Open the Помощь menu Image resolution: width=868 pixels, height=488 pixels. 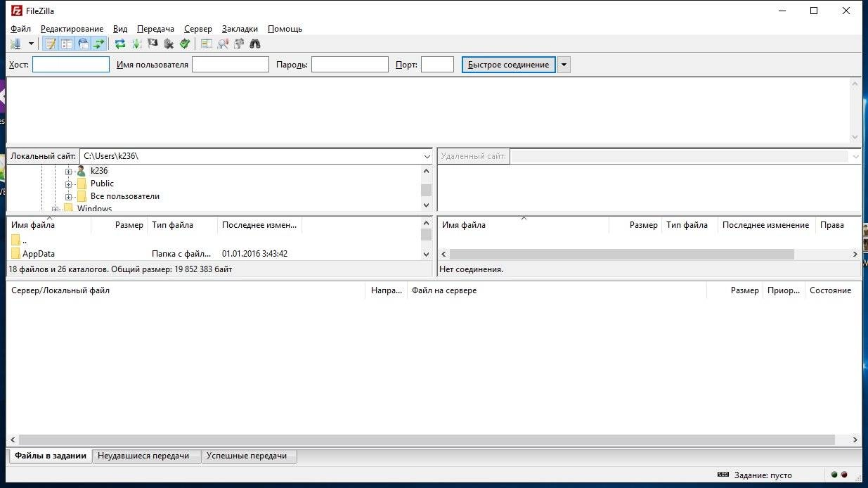285,29
